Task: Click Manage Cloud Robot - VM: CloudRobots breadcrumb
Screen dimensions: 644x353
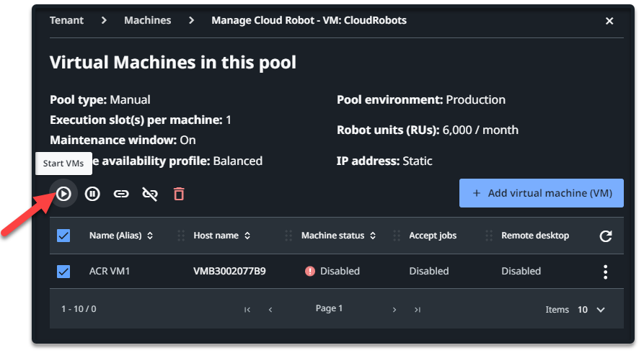Action: 309,20
